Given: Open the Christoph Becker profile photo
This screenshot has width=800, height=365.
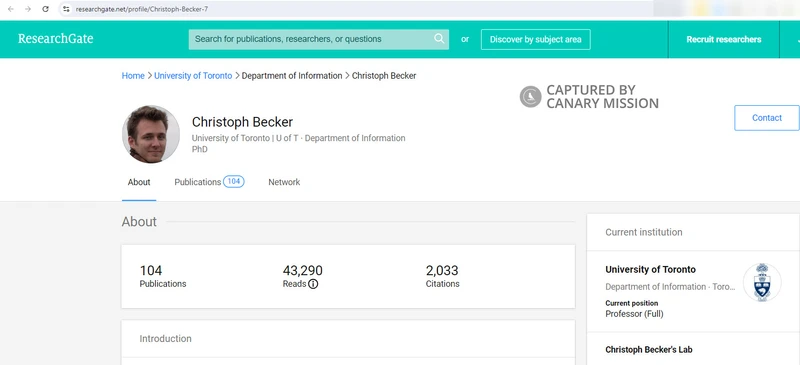Looking at the screenshot, I should click(x=151, y=134).
